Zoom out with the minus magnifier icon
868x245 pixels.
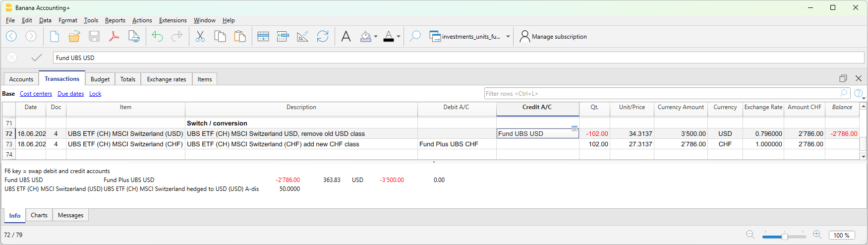(x=751, y=235)
